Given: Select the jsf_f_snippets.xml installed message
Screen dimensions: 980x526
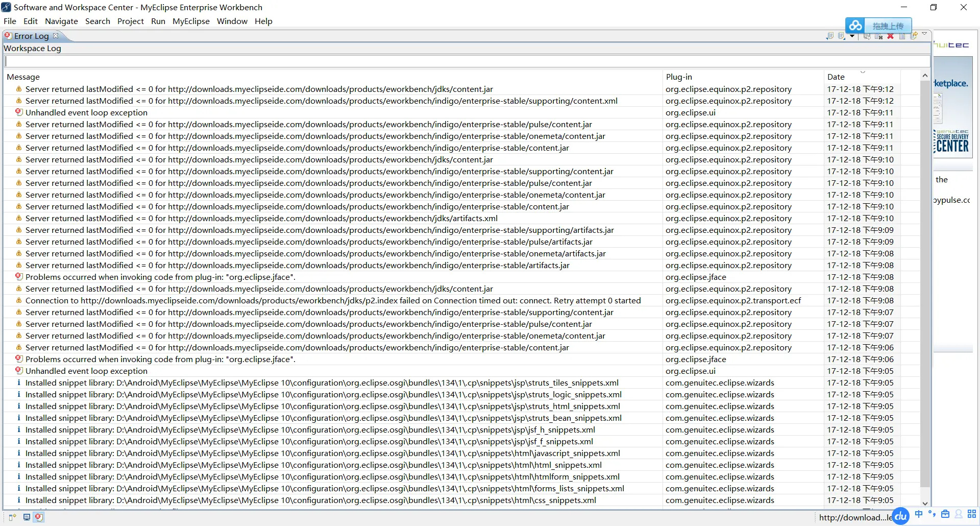Looking at the screenshot, I should (x=309, y=441).
